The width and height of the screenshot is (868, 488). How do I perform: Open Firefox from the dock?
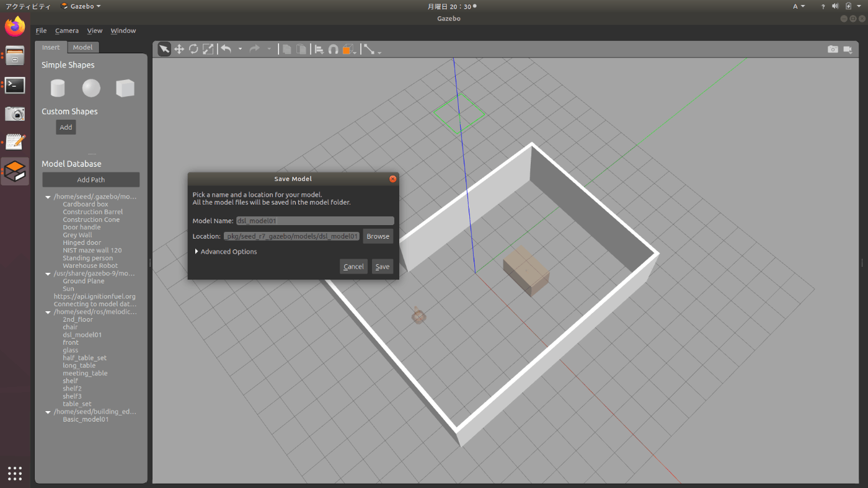click(x=15, y=27)
